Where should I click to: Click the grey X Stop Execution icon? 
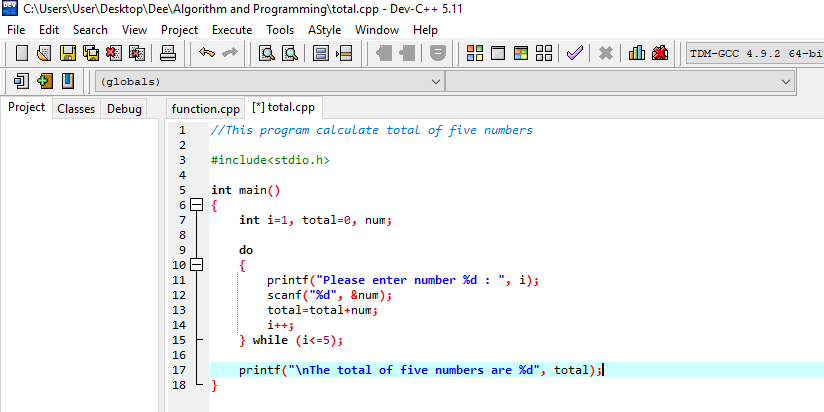point(606,53)
